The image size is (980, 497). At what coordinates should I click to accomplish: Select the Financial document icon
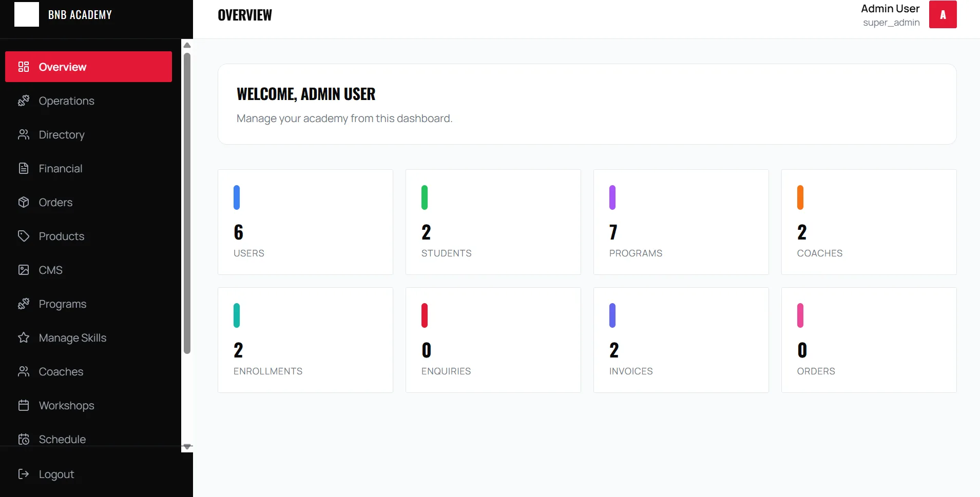tap(24, 168)
